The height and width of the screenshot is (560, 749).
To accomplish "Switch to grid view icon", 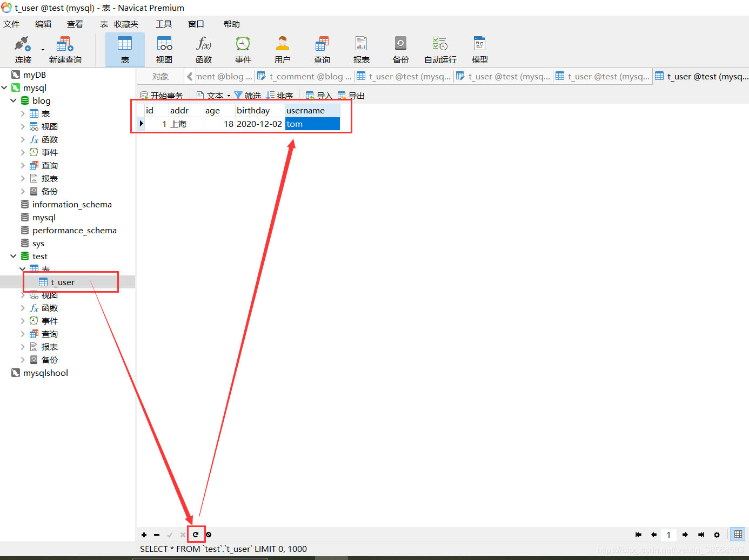I will (x=738, y=535).
